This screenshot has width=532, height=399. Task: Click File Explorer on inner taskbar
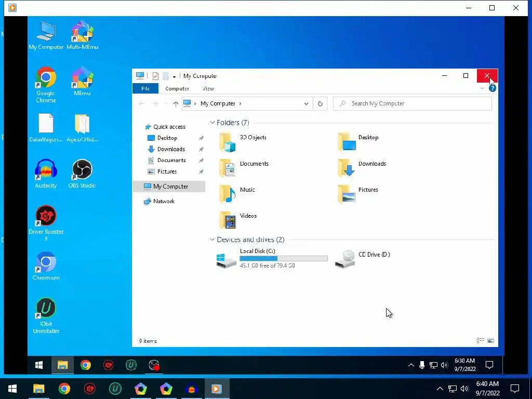click(x=62, y=365)
